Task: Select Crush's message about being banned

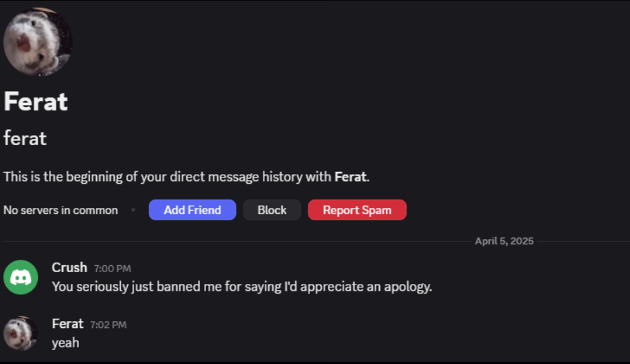Action: point(242,287)
